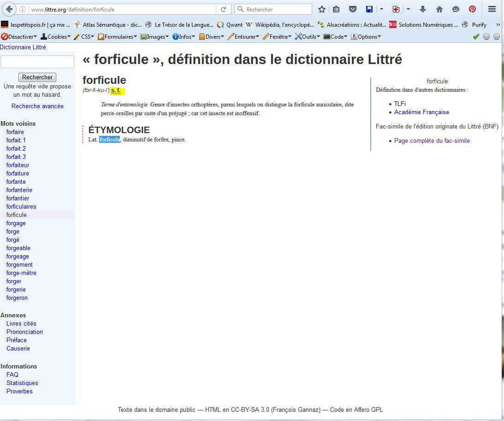This screenshot has width=504, height=421.
Task: Click the Littré sidebar search input field
Action: coord(37,62)
